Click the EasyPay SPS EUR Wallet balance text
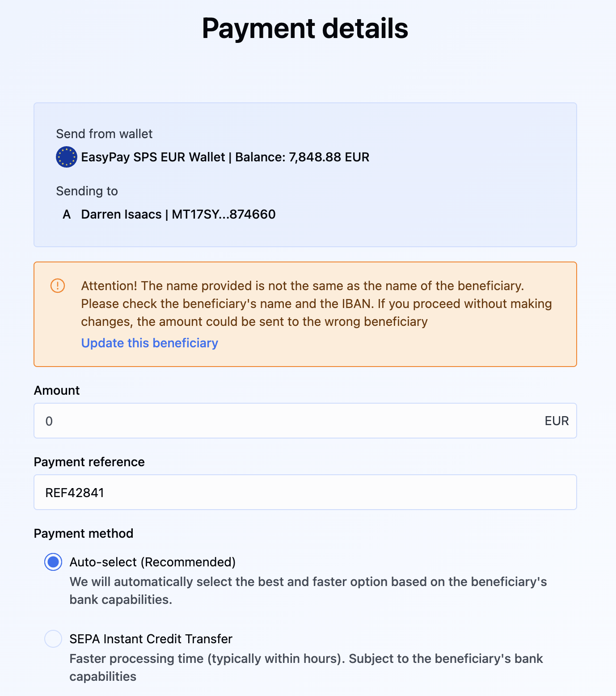Screen dimensions: 616x696 [225, 157]
